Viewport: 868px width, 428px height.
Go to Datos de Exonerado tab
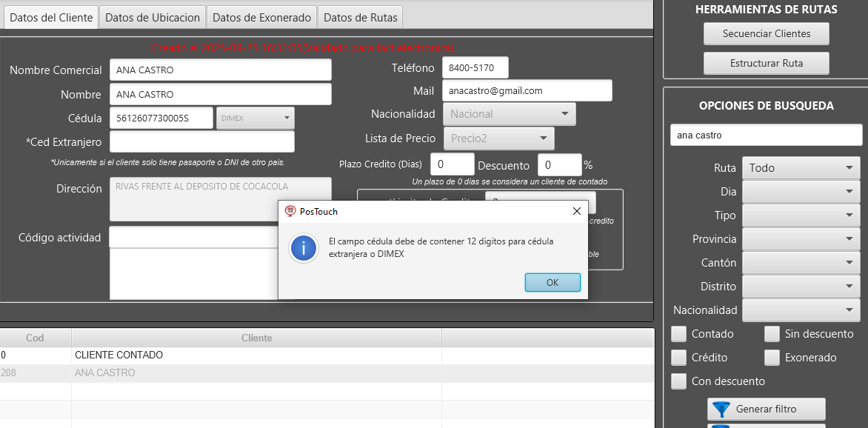pyautogui.click(x=261, y=18)
